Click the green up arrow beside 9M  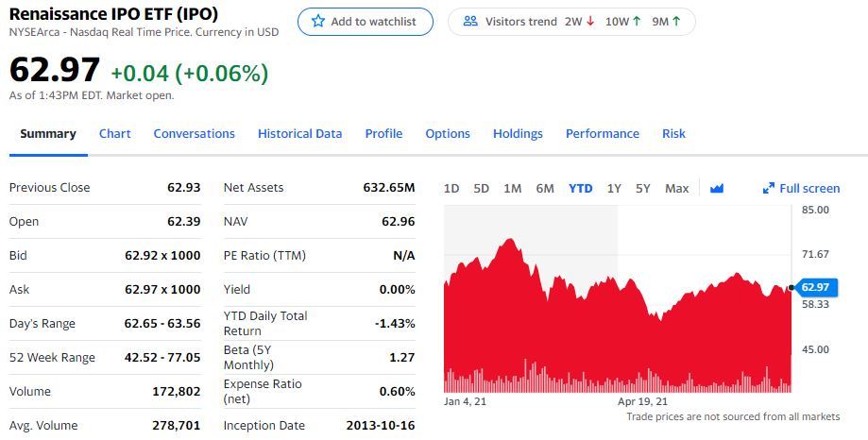coord(676,22)
